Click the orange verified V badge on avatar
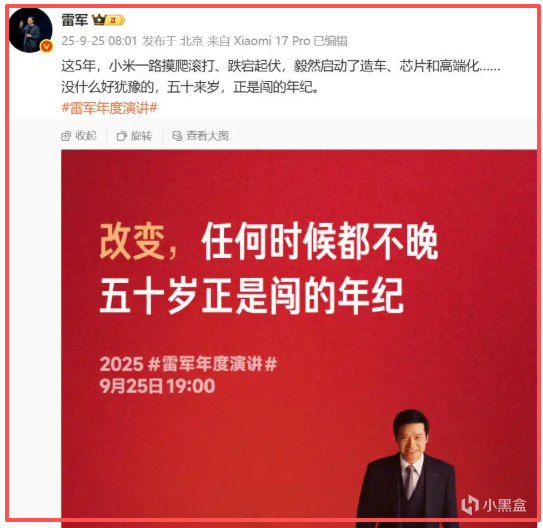Image resolution: width=543 pixels, height=528 pixels. click(x=47, y=46)
